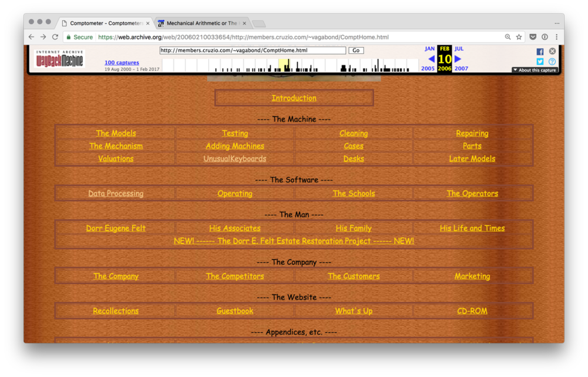Open the zoom magnifier in the address bar

click(x=508, y=37)
